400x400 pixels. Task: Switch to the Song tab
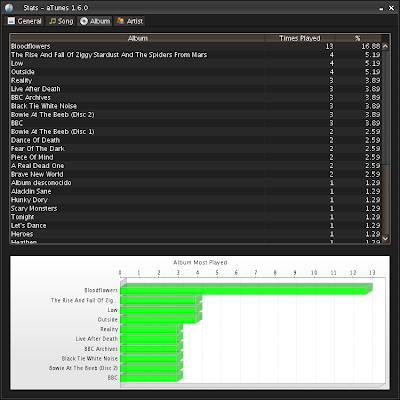(61, 21)
